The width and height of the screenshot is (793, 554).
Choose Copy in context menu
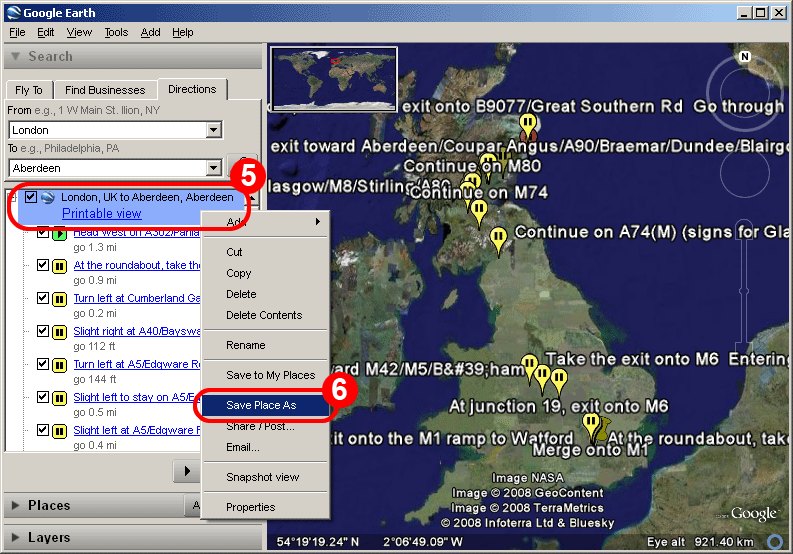(266, 273)
